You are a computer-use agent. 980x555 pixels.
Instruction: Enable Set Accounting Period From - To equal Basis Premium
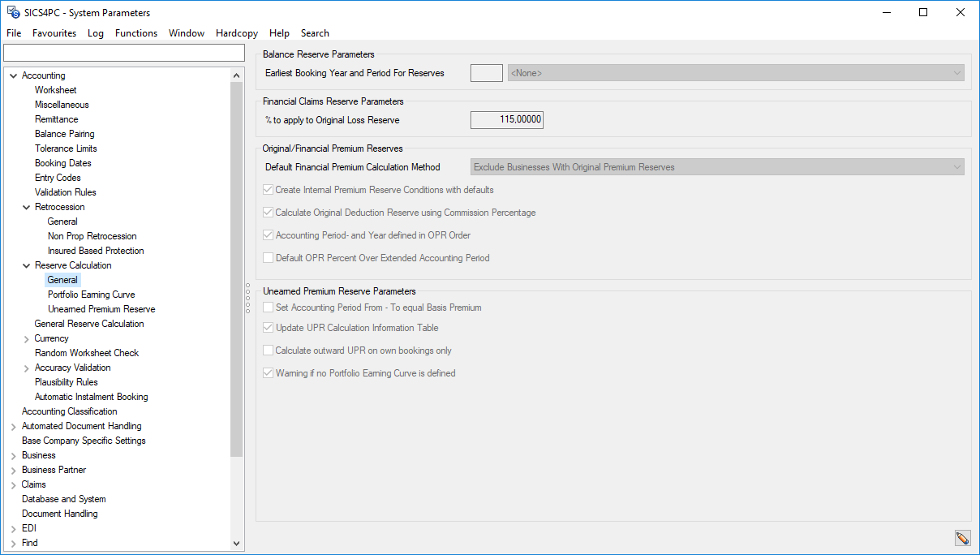[x=268, y=307]
